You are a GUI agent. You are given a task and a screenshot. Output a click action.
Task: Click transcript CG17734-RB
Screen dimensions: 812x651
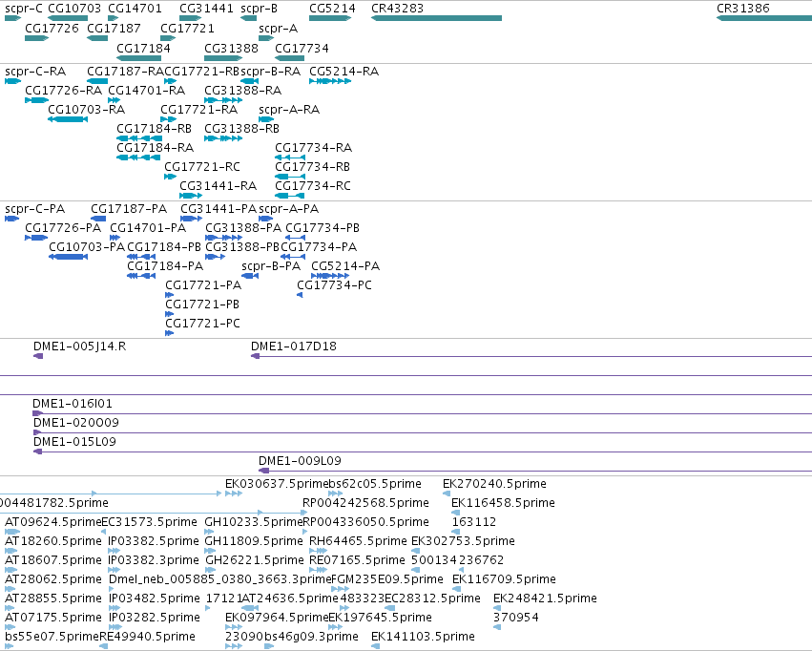pyautogui.click(x=312, y=167)
